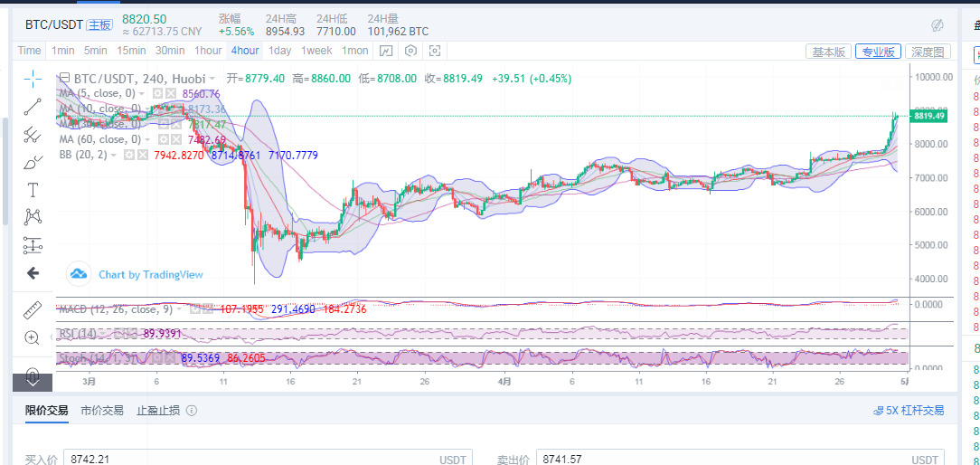Open settings gear for MA 60 indicator
Viewport: 980px width, 465px height.
point(165,139)
